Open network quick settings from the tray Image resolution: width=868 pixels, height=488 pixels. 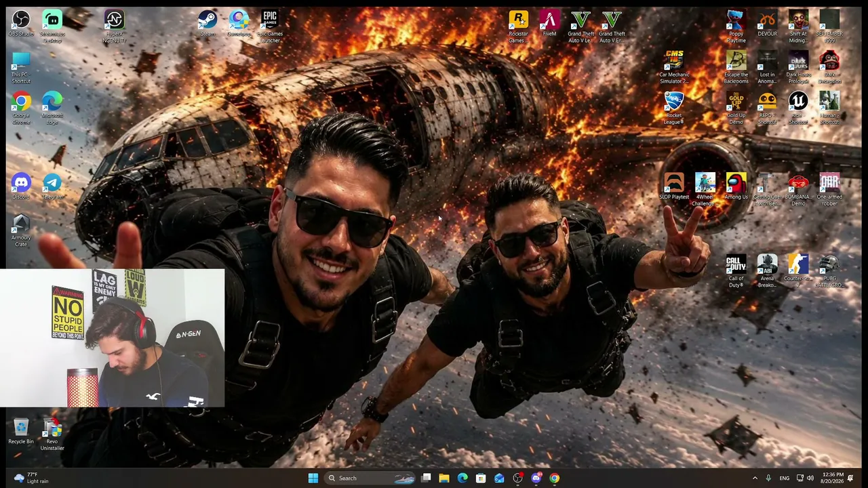coord(800,478)
